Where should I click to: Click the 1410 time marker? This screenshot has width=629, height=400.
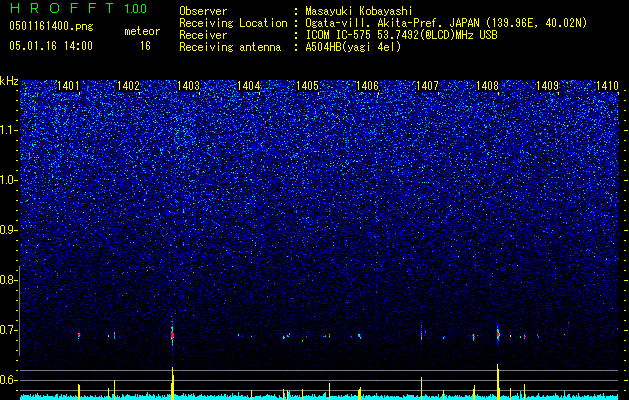pos(607,86)
